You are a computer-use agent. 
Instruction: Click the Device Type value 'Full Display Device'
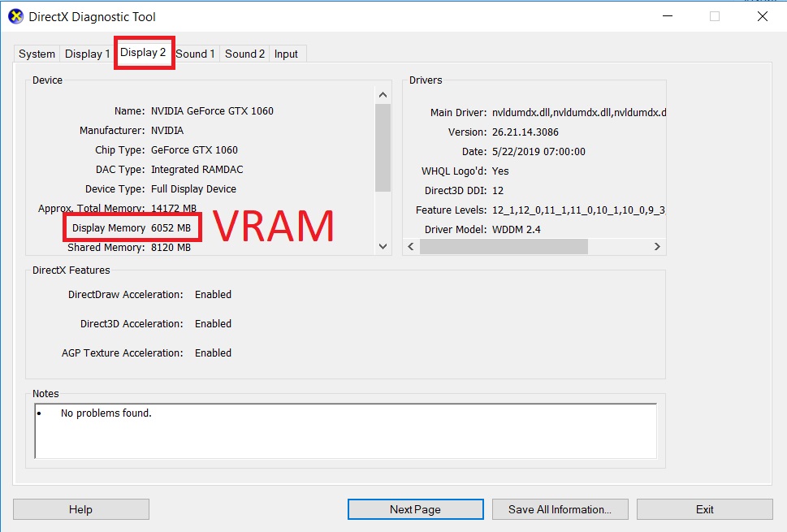[193, 189]
